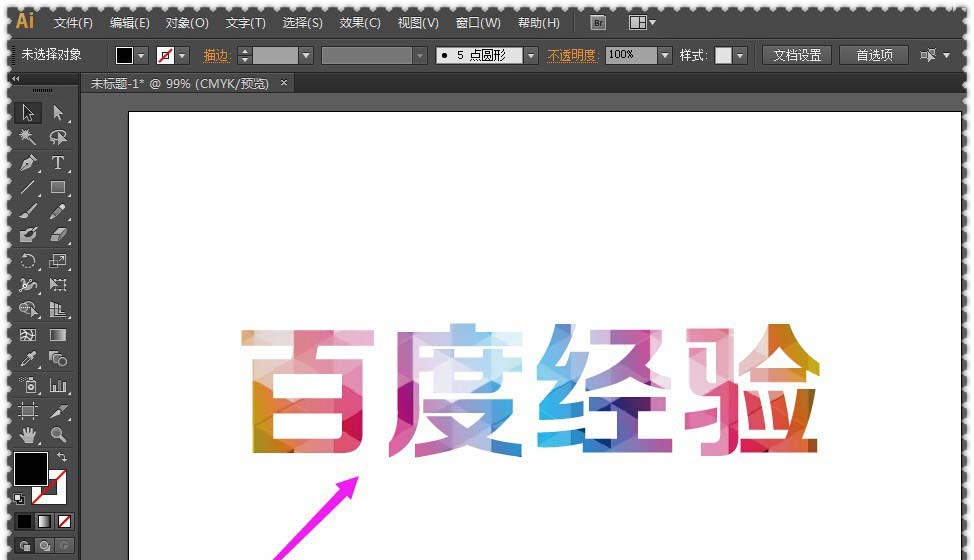
Task: Select the Free Transform tool
Action: coord(58,285)
